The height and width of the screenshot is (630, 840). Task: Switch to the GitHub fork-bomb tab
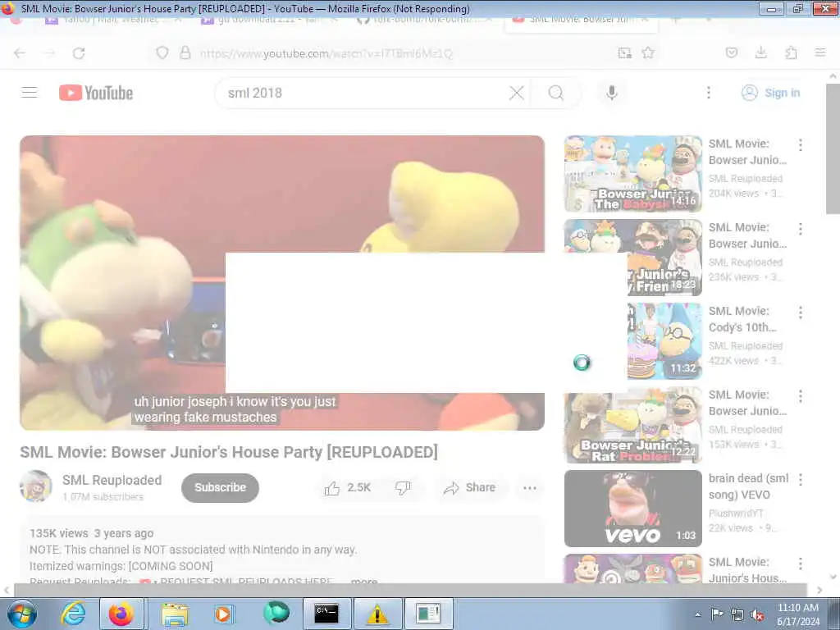[424, 20]
